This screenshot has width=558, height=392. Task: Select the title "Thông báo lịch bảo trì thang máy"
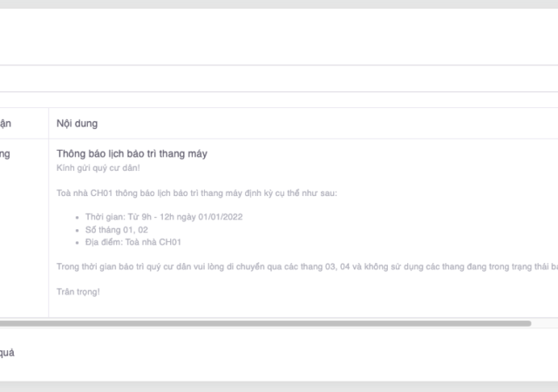(x=132, y=154)
